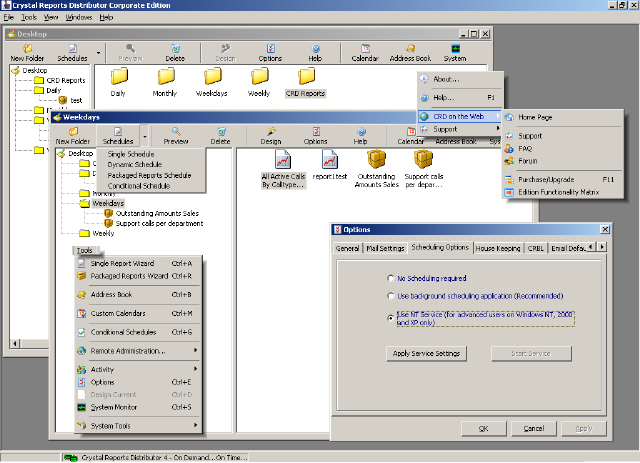Select Weekly folder in Weekdays window tree

103,234
